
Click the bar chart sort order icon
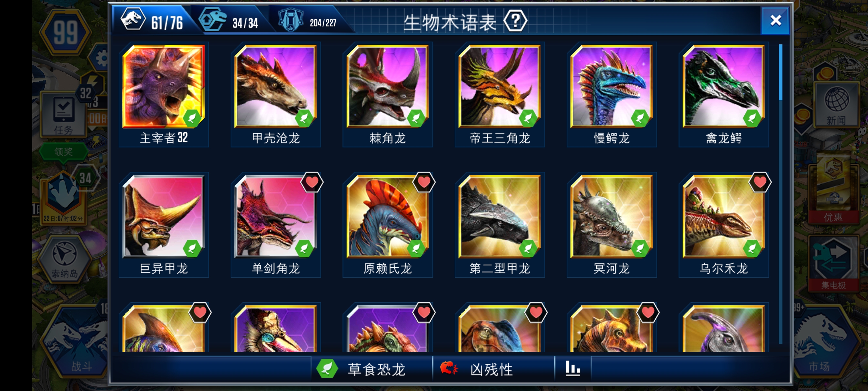coord(573,368)
